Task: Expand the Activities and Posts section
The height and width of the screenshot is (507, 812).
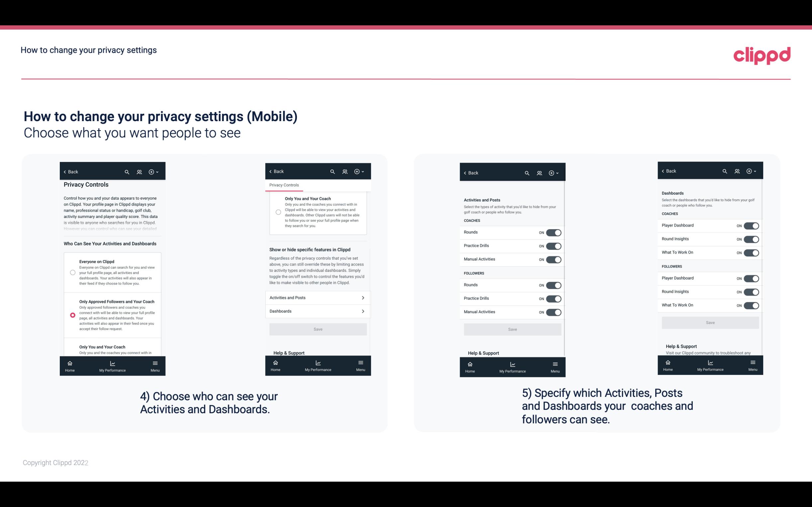Action: coord(317,297)
